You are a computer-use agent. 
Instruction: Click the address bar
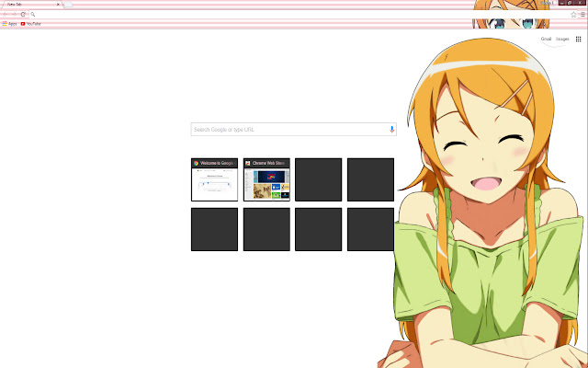tap(302, 15)
